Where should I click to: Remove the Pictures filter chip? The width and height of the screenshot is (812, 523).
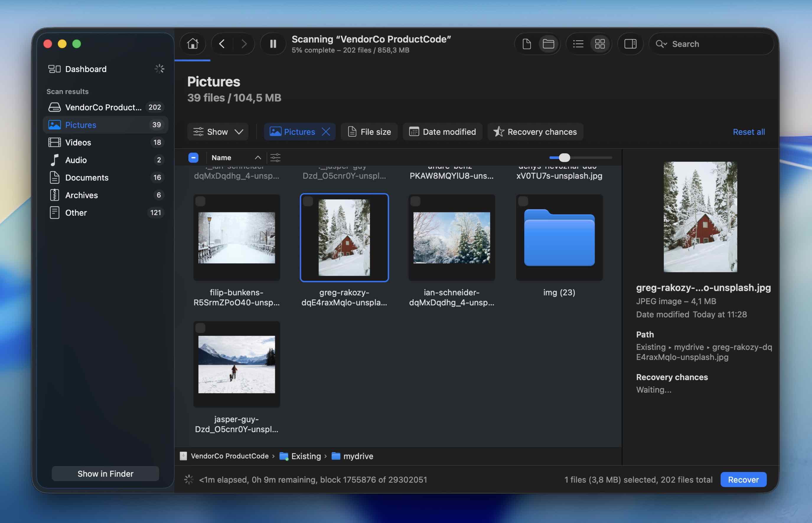click(326, 132)
